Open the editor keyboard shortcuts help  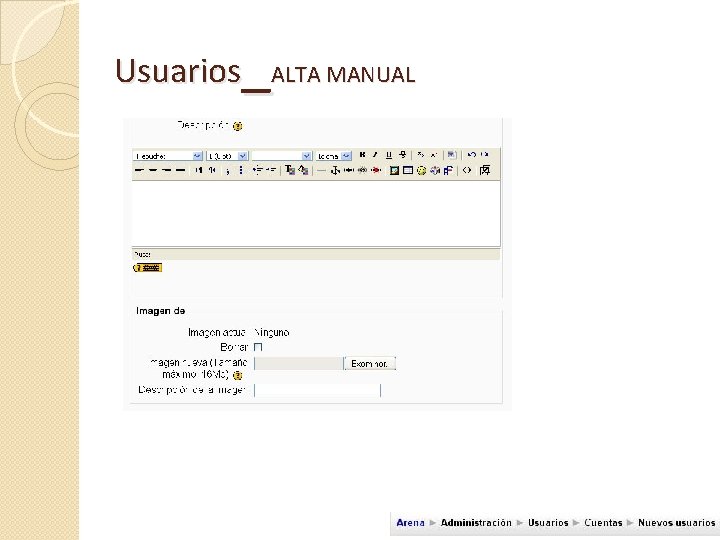(x=147, y=268)
